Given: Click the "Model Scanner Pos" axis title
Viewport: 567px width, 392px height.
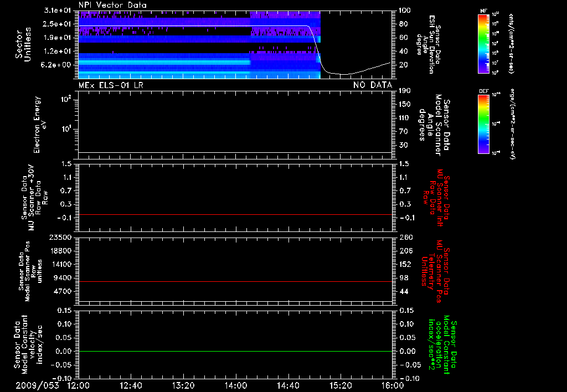Looking at the screenshot, I should click(x=28, y=271).
